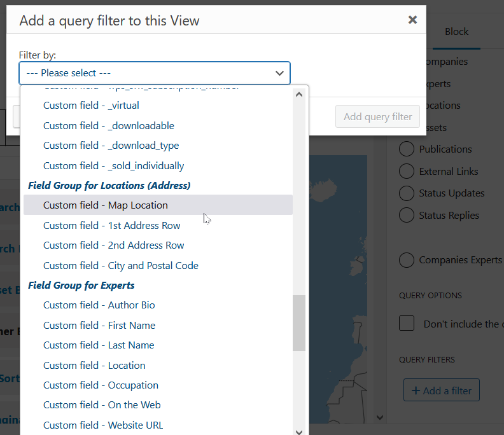Select Custom field - 2nd Address Row
The width and height of the screenshot is (504, 435).
[x=158, y=245]
